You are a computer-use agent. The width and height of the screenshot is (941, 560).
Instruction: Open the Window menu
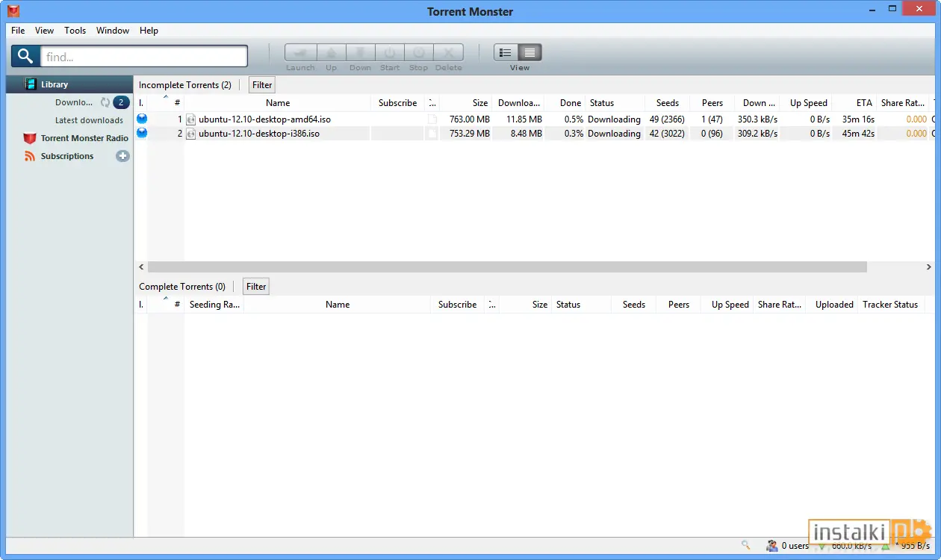[113, 31]
